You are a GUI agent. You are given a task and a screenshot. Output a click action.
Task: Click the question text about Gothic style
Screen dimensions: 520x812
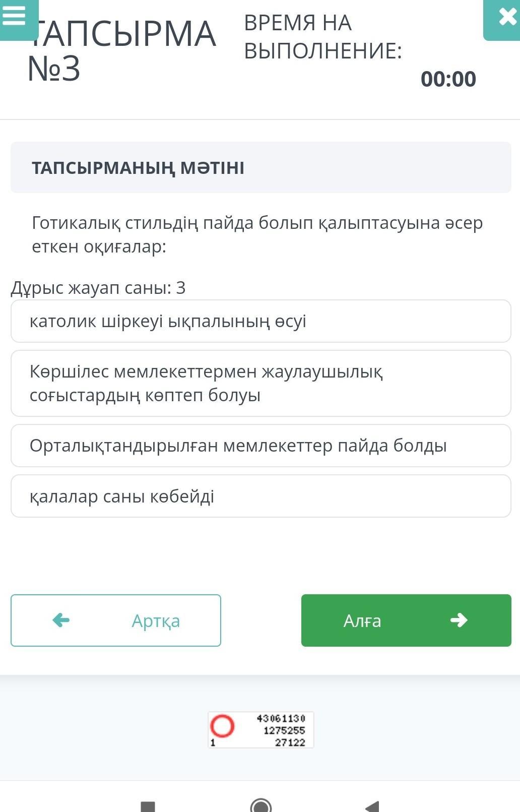(257, 234)
